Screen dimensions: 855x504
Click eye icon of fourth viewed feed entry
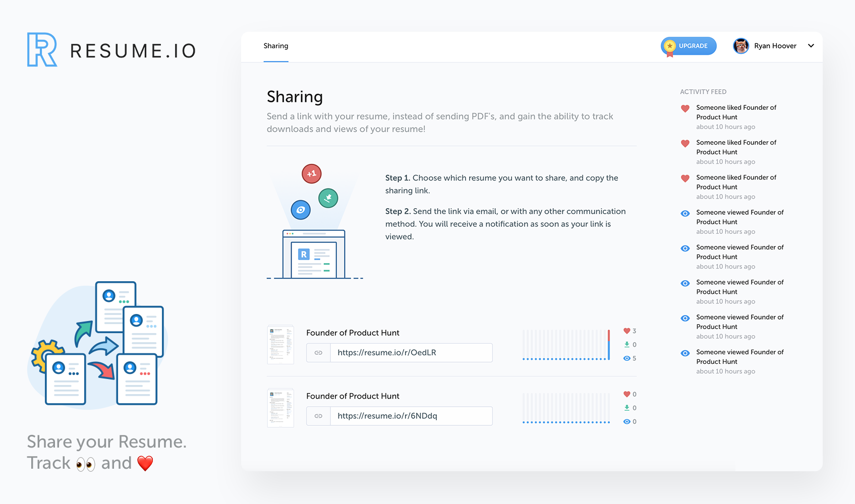click(685, 318)
